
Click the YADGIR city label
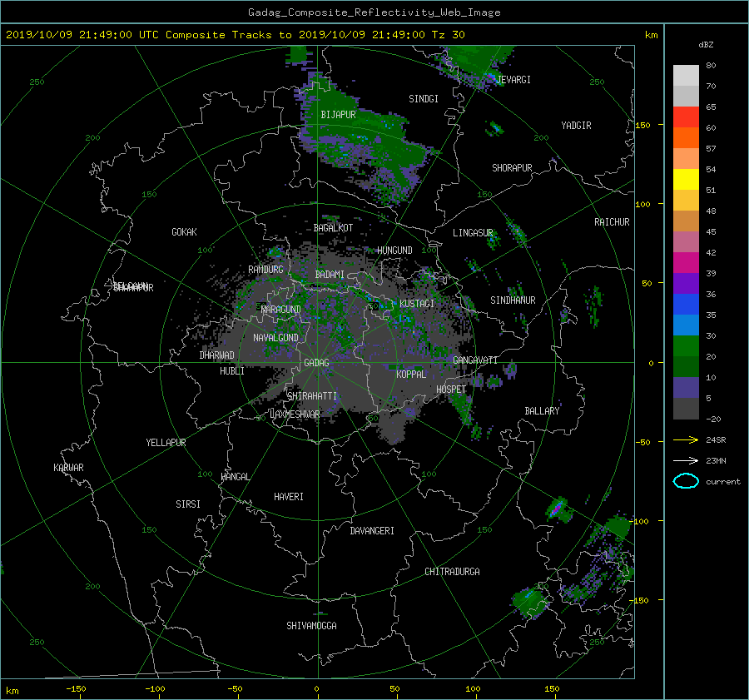pyautogui.click(x=576, y=126)
